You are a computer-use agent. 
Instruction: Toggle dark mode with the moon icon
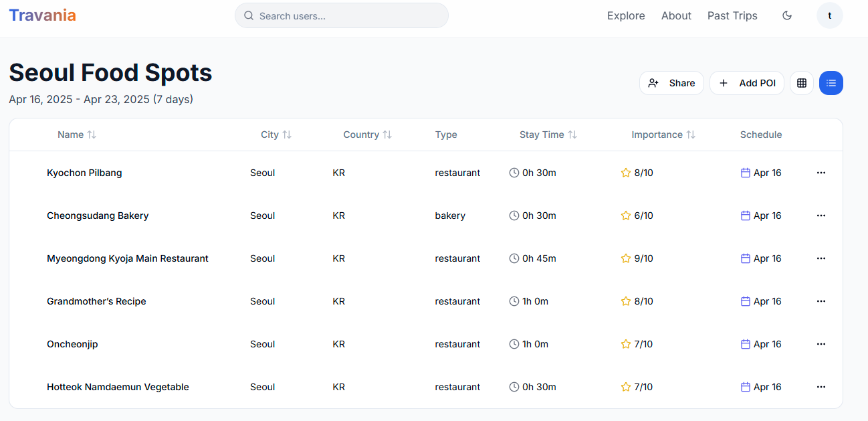click(x=787, y=16)
